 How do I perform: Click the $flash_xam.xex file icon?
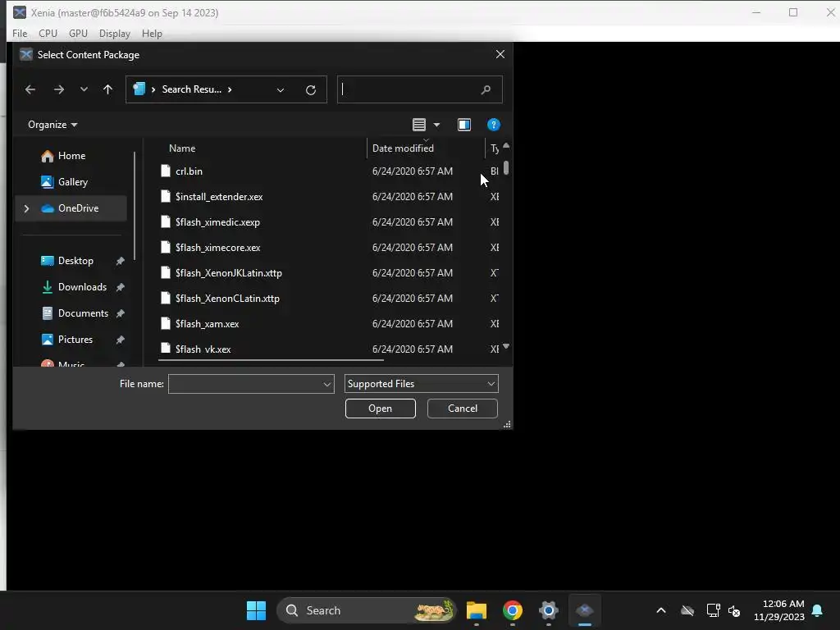pyautogui.click(x=166, y=323)
